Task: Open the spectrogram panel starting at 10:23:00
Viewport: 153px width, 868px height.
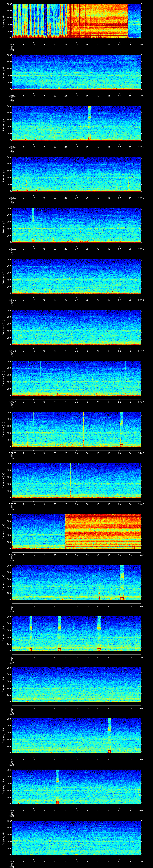Action: [76, 481]
